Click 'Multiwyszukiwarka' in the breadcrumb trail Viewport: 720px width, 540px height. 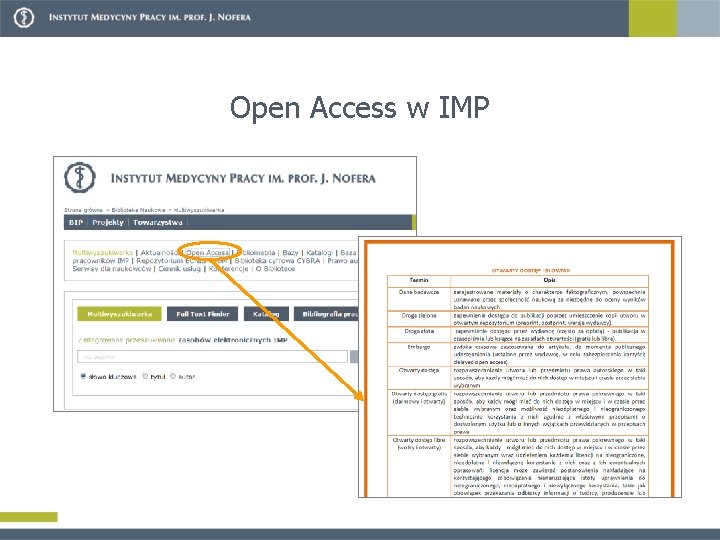[199, 210]
